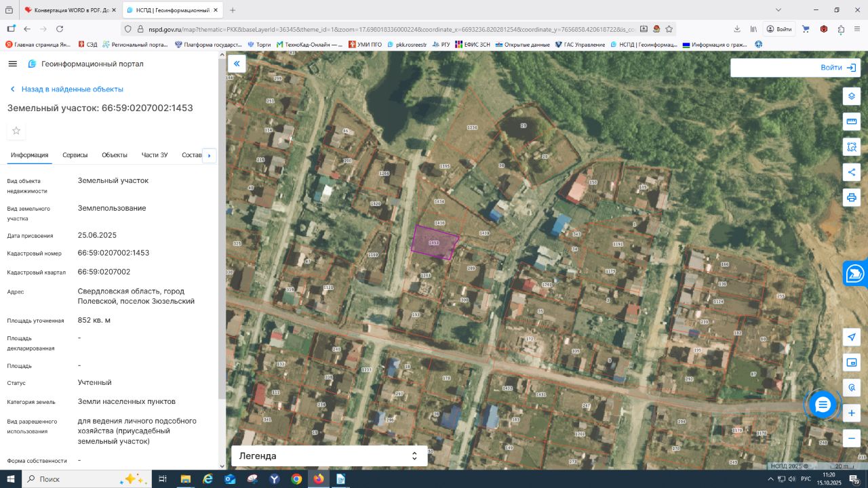868x488 pixels.
Task: Switch to the Сервисы tab
Action: click(75, 155)
